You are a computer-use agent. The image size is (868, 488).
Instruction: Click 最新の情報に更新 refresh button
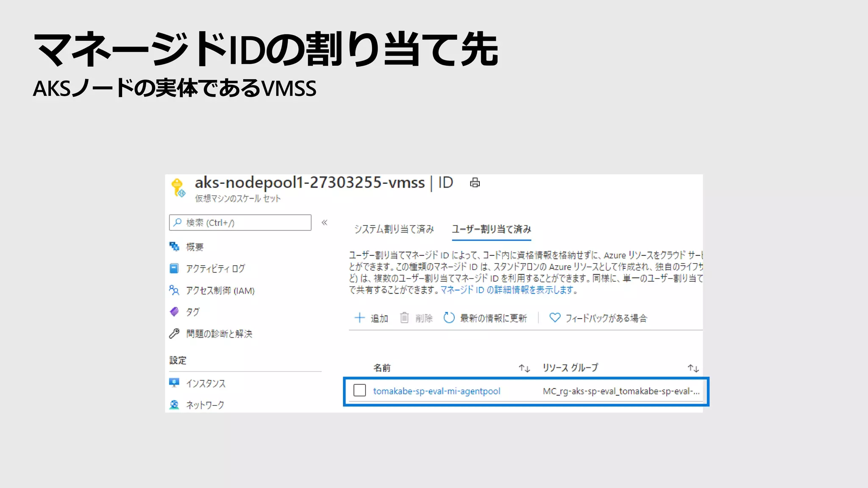pyautogui.click(x=485, y=318)
